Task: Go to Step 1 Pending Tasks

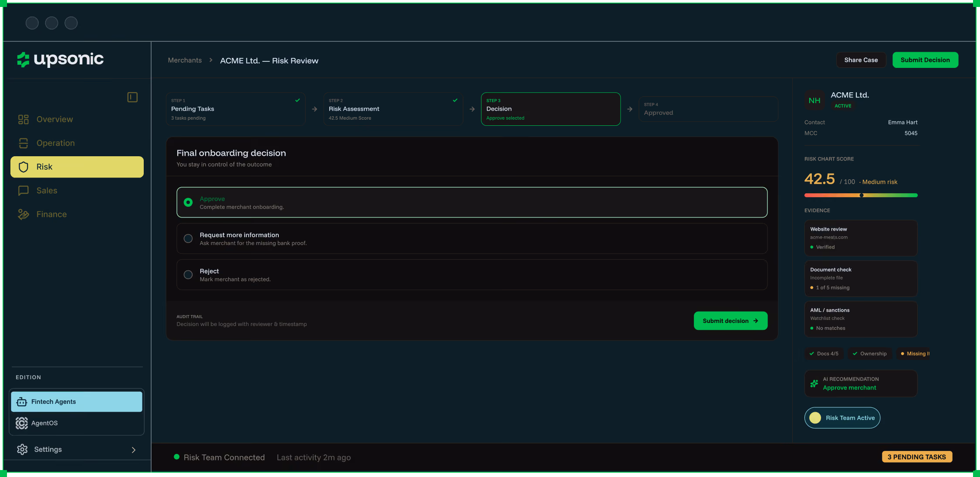Action: tap(236, 109)
